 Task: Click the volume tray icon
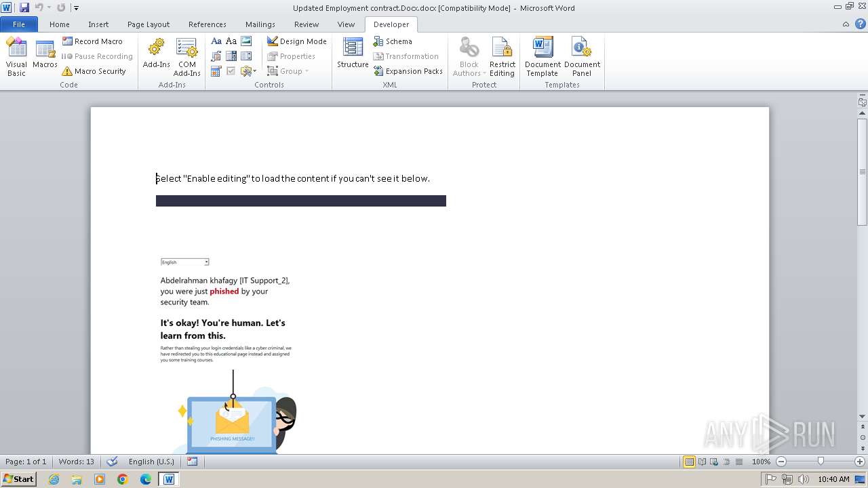click(x=804, y=479)
